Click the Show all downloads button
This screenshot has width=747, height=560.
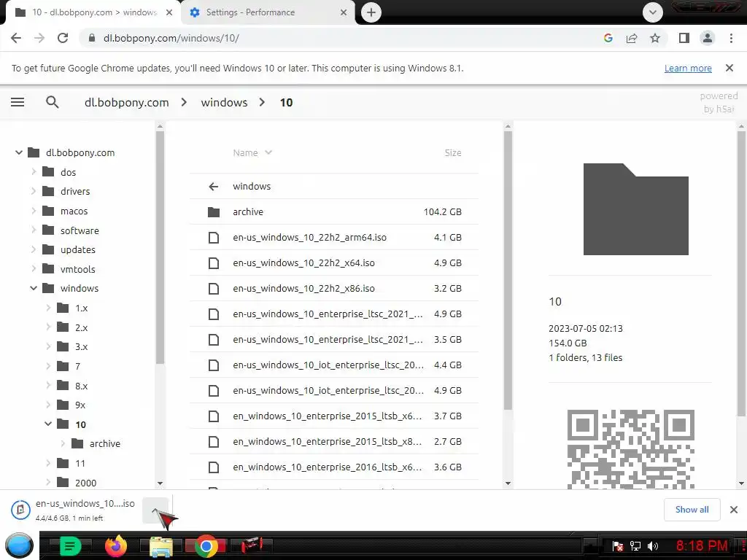point(692,510)
